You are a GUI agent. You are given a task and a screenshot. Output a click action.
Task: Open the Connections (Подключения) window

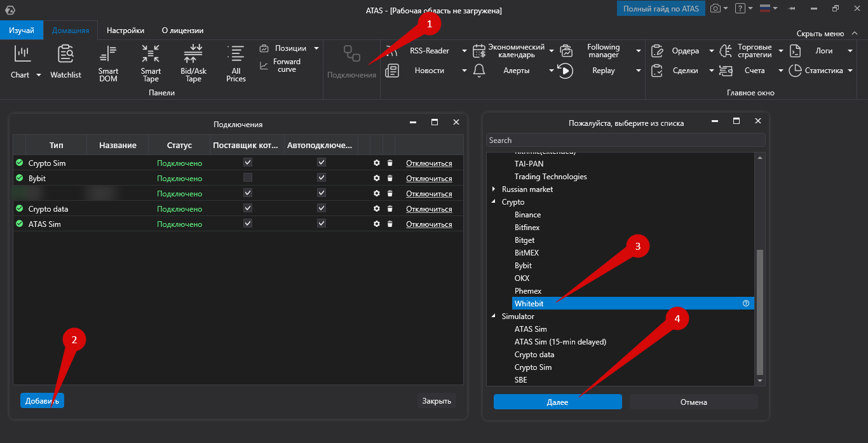[351, 62]
